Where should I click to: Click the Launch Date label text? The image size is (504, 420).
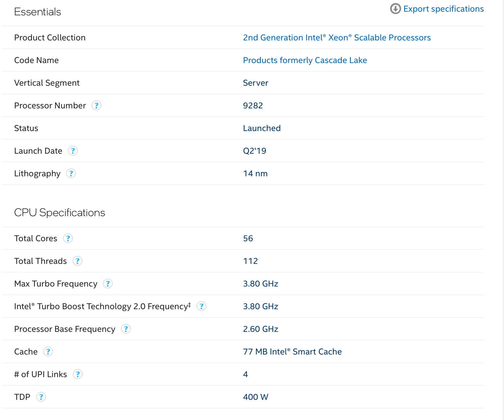tap(38, 151)
